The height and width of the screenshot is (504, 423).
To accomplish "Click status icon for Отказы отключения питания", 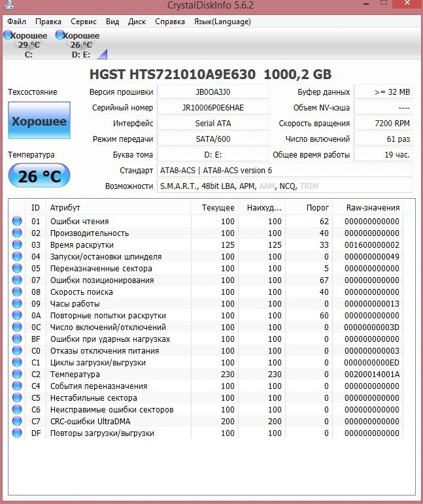I will point(17,350).
